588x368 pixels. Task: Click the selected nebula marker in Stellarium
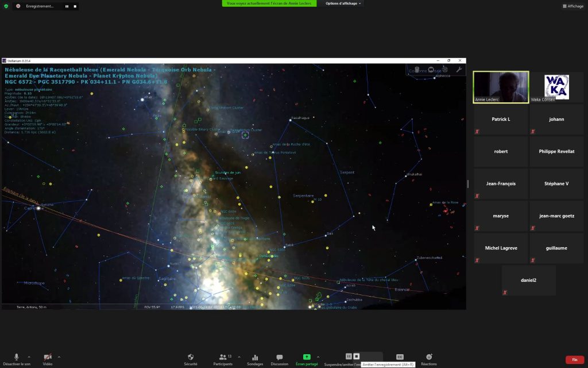tap(245, 135)
